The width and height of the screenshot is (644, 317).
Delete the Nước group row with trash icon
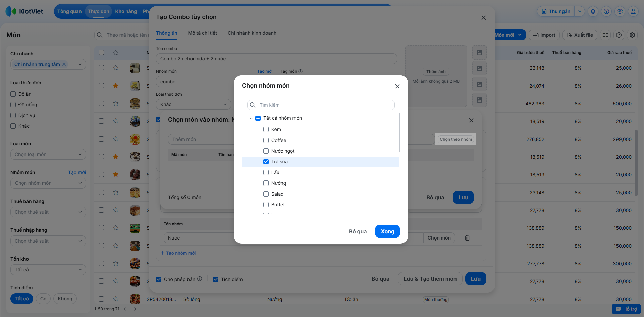click(x=467, y=238)
